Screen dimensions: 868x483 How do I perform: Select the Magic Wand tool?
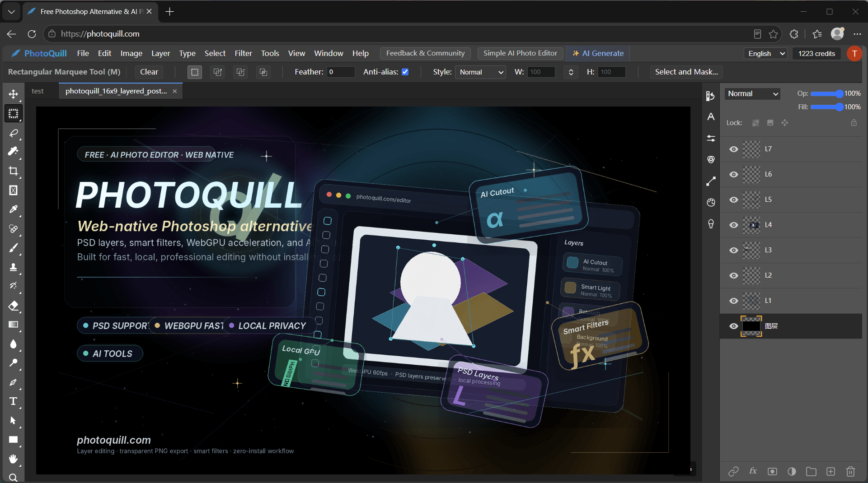pos(14,152)
